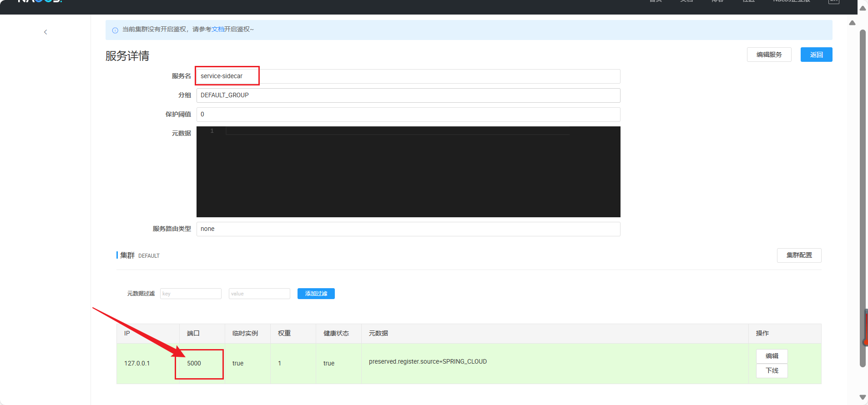The image size is (868, 405).
Task: Click the vertical scrollbar thumb
Action: 863,198
